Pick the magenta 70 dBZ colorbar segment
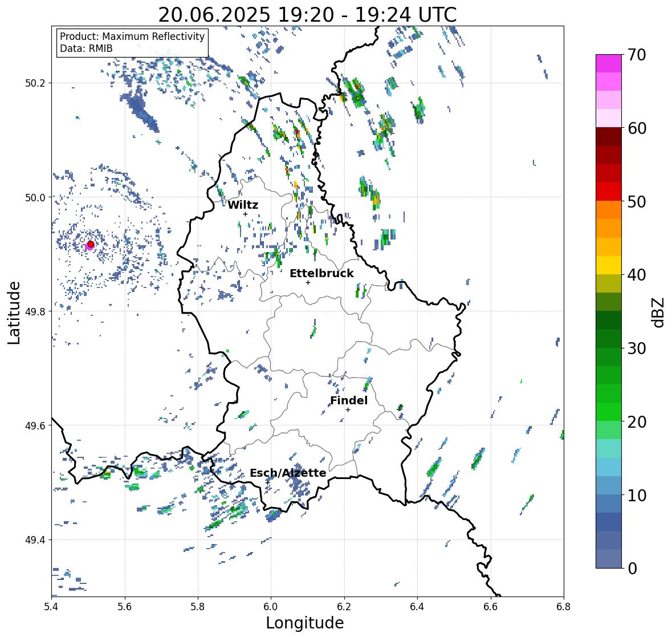 click(x=609, y=63)
